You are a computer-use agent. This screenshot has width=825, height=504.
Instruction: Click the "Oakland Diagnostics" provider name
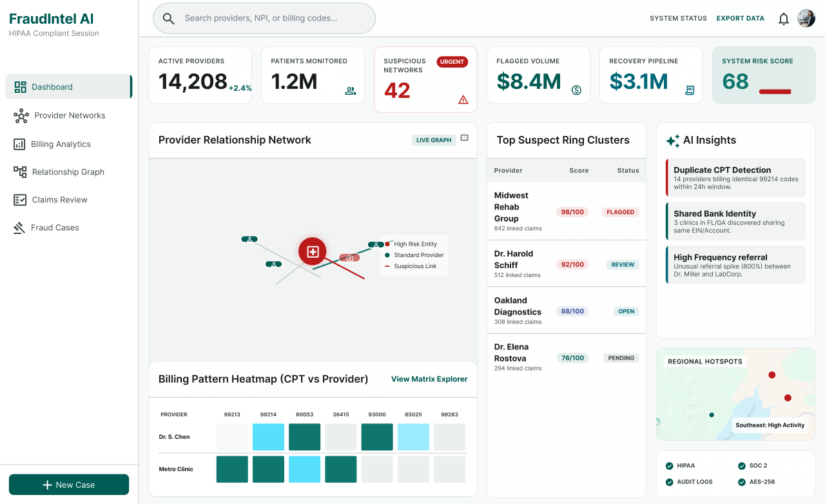click(x=518, y=306)
